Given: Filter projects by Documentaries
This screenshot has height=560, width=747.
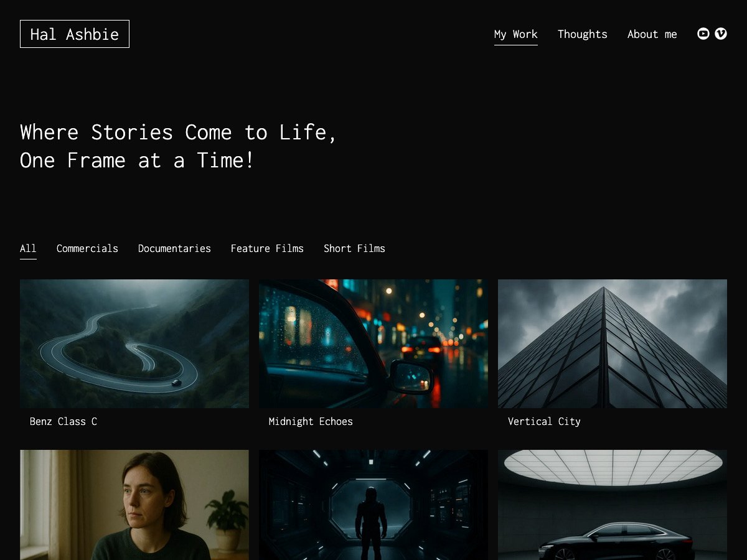Looking at the screenshot, I should 174,248.
